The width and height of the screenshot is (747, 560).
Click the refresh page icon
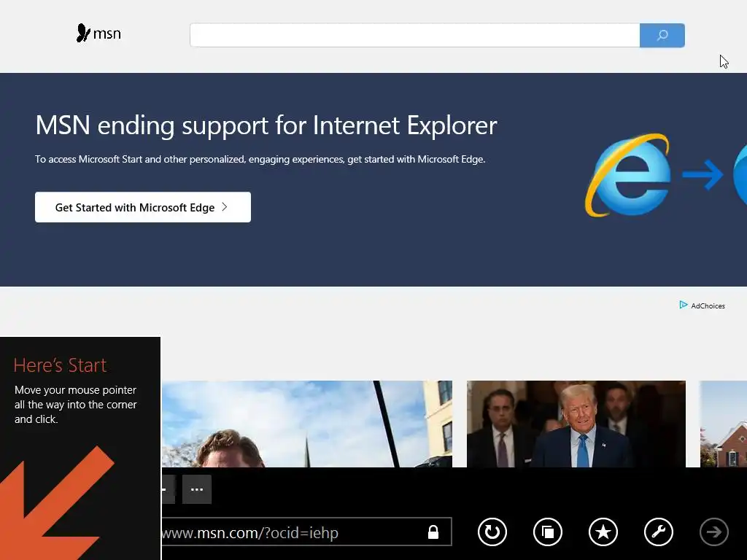point(492,532)
